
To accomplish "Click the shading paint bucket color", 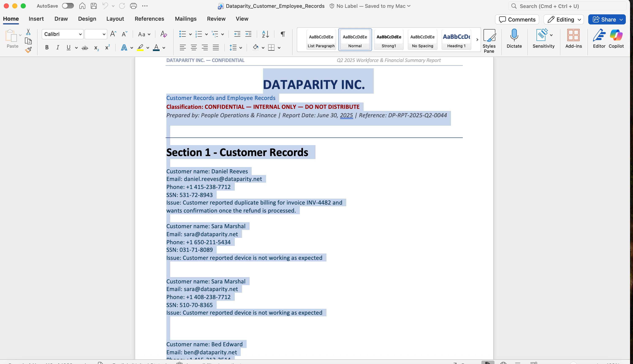I will pyautogui.click(x=255, y=47).
